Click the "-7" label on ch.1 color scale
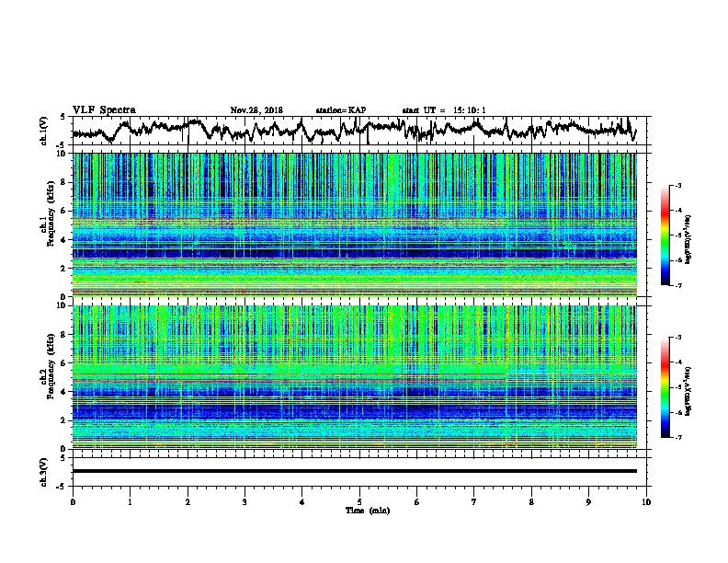The height and width of the screenshot is (563, 728). (677, 285)
